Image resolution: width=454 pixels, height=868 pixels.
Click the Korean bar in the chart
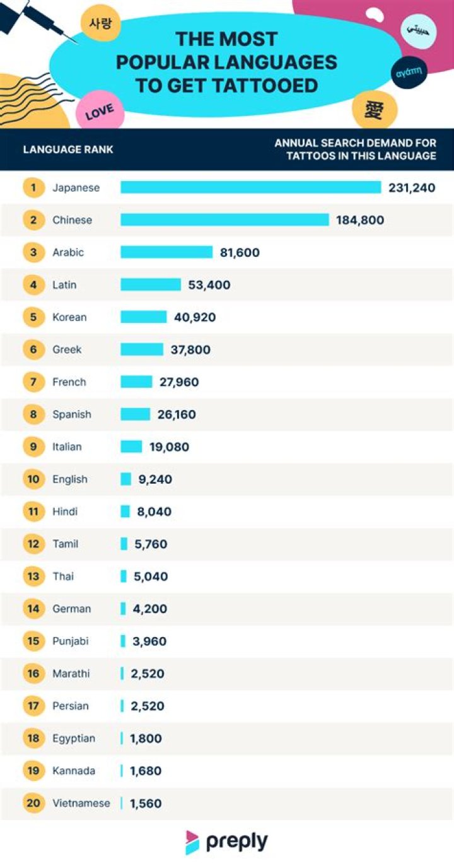click(x=144, y=317)
